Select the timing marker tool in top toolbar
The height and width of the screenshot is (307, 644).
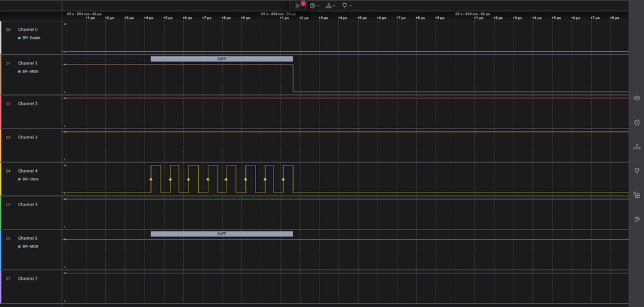point(345,6)
